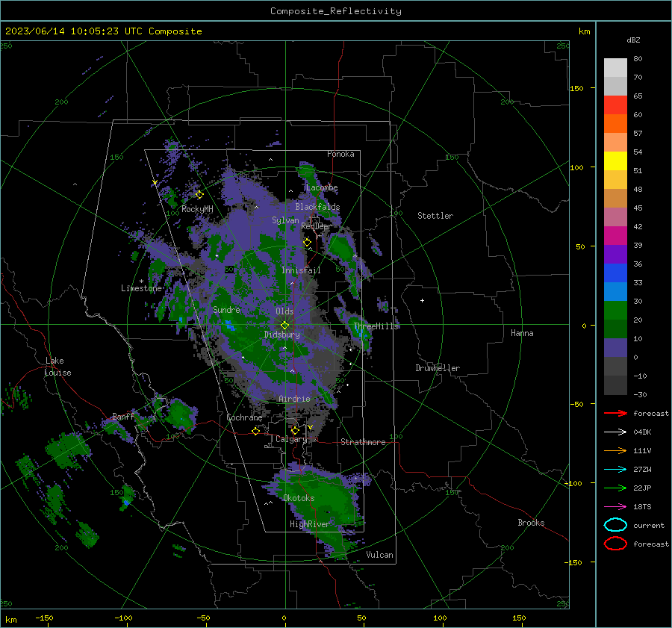Click the Banff label
The width and height of the screenshot is (672, 628).
pyautogui.click(x=123, y=417)
